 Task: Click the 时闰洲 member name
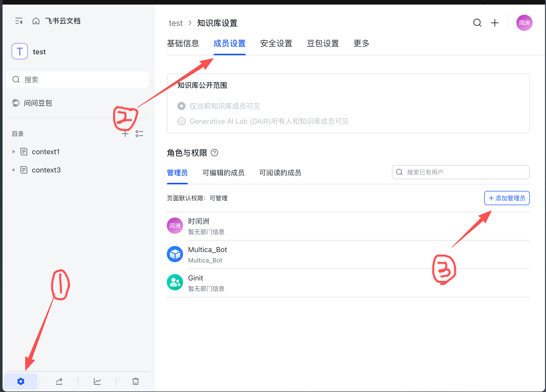(x=199, y=221)
